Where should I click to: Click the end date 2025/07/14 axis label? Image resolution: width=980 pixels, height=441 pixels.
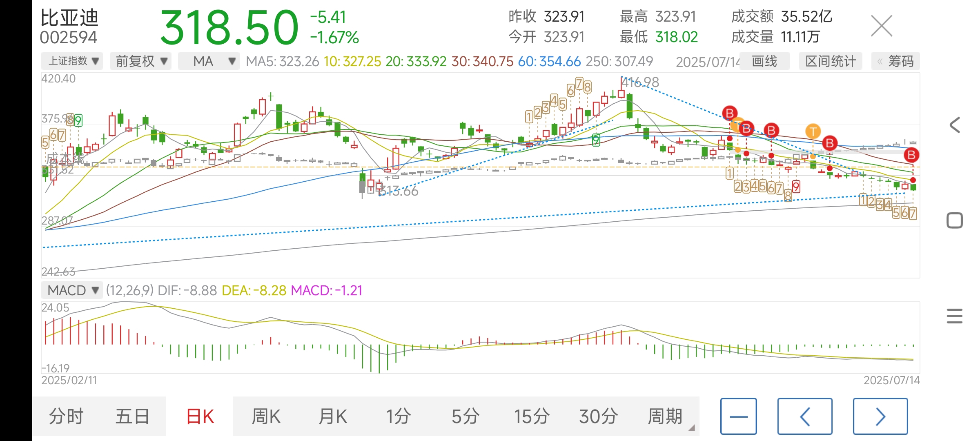click(892, 380)
